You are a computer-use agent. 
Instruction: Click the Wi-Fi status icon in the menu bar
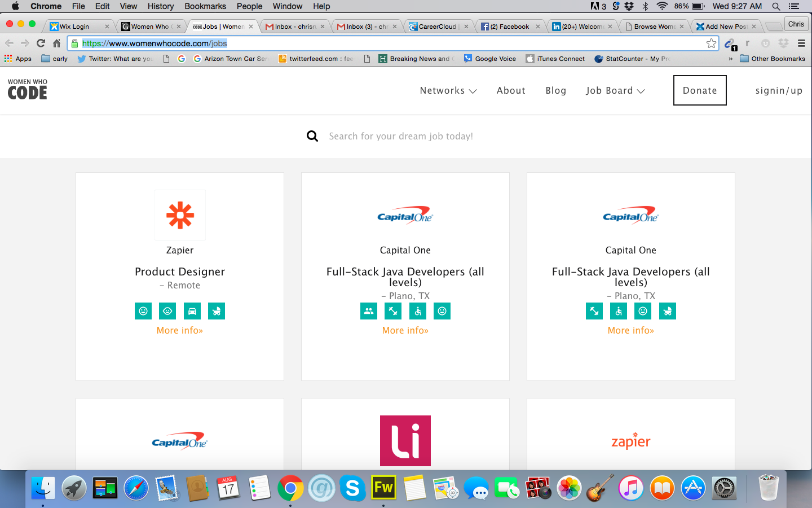click(662, 6)
